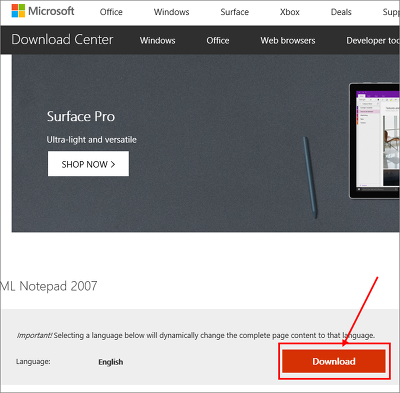Click the 'Language:' label

coord(33,361)
